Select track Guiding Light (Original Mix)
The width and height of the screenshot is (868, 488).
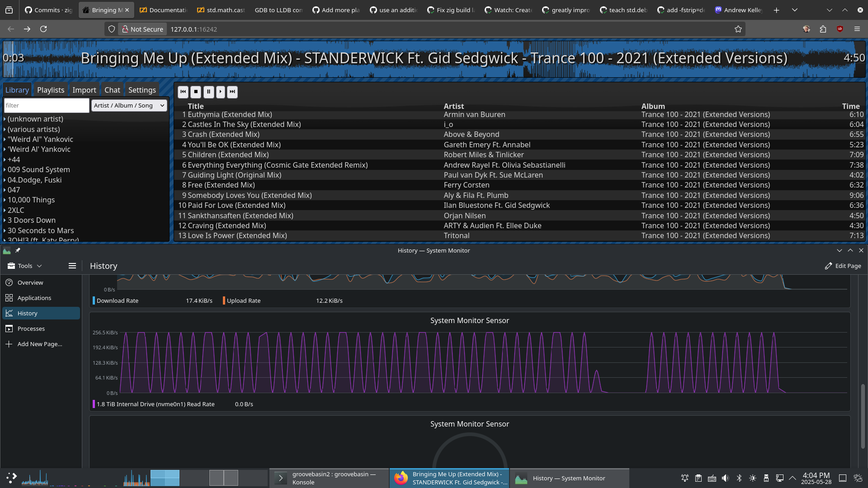point(520,175)
